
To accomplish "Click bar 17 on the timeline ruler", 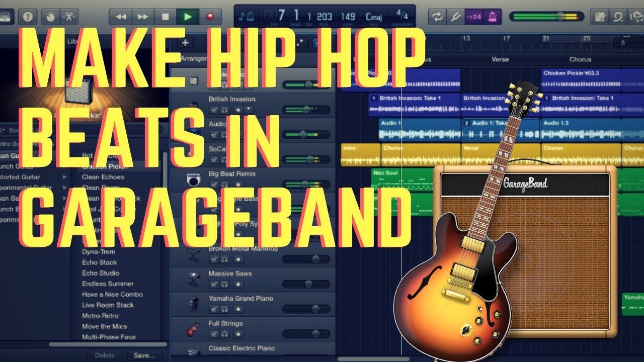I will (x=507, y=38).
